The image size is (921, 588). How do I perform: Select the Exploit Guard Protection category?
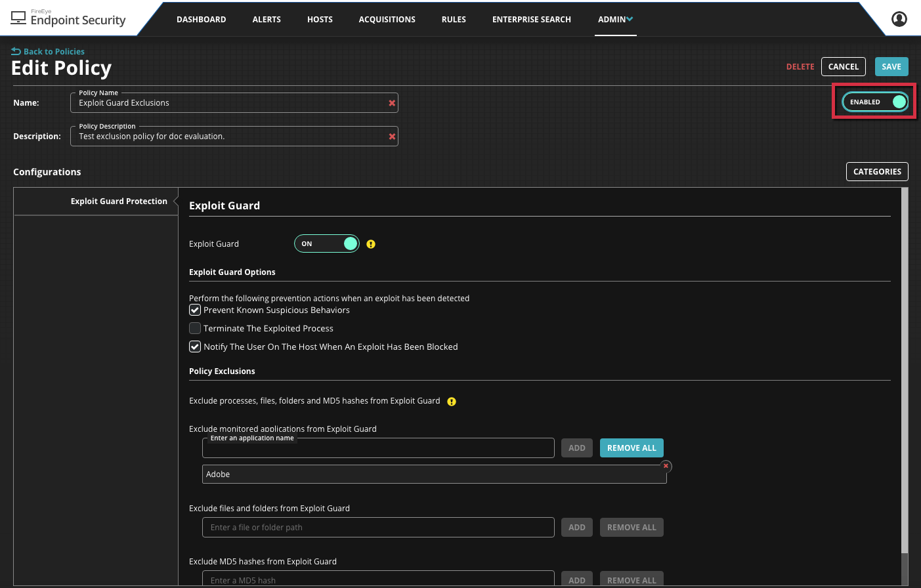(96, 201)
